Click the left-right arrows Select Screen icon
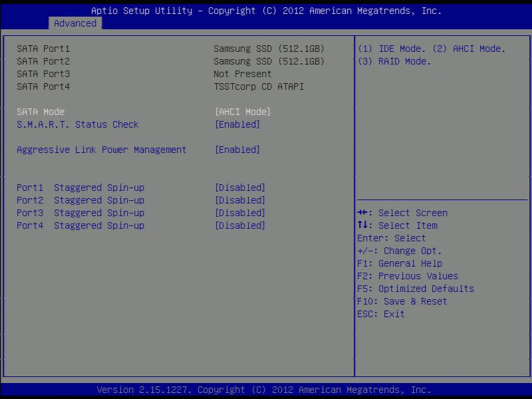532x399 pixels. click(x=362, y=212)
